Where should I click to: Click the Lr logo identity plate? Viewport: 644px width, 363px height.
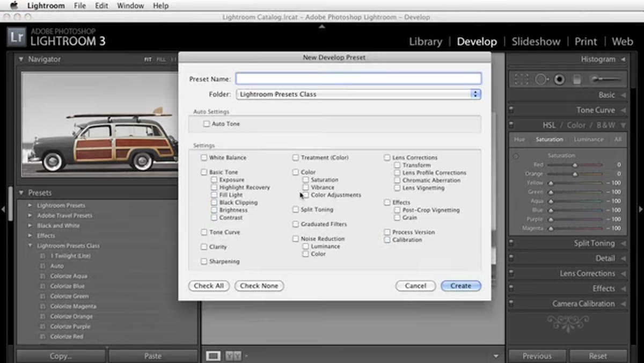[17, 38]
